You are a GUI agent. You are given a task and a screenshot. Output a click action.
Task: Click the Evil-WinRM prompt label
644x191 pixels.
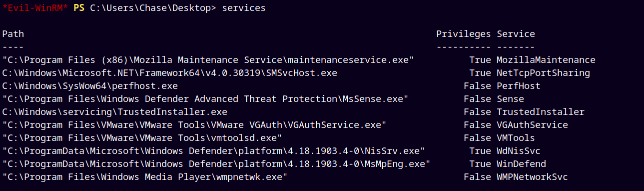click(x=35, y=8)
